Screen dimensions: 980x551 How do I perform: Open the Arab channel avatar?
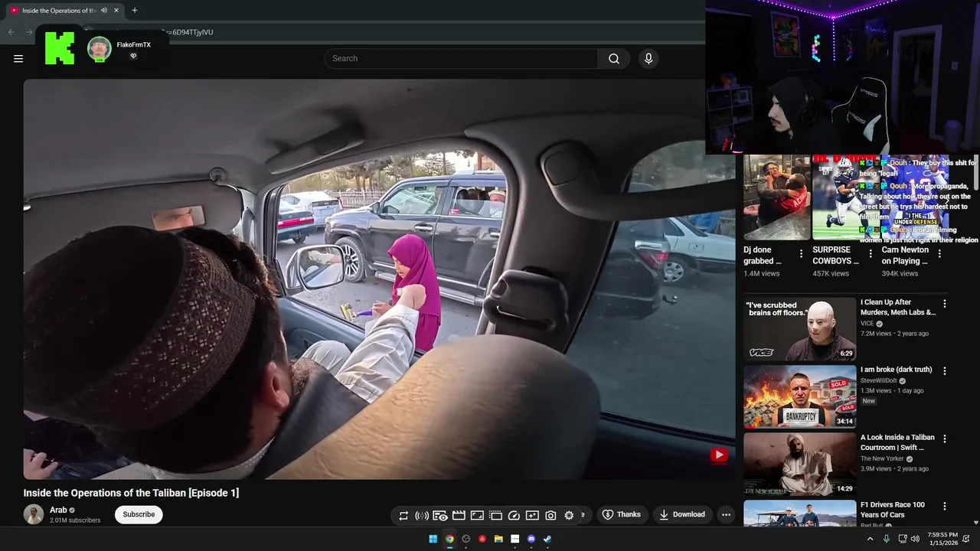[x=34, y=515]
